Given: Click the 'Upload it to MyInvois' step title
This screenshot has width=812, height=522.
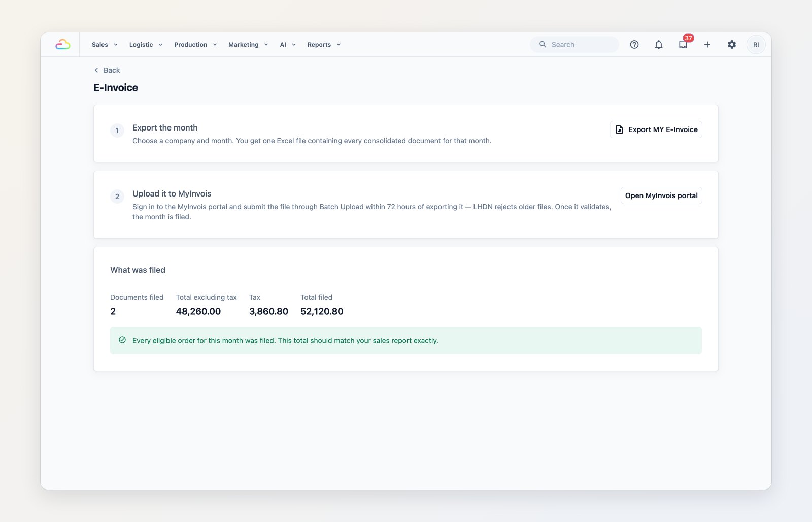Looking at the screenshot, I should pos(172,194).
